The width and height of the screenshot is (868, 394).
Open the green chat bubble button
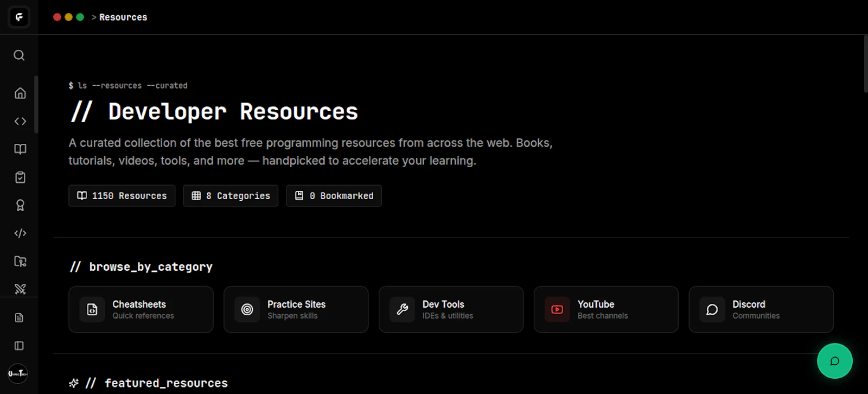[x=834, y=361]
